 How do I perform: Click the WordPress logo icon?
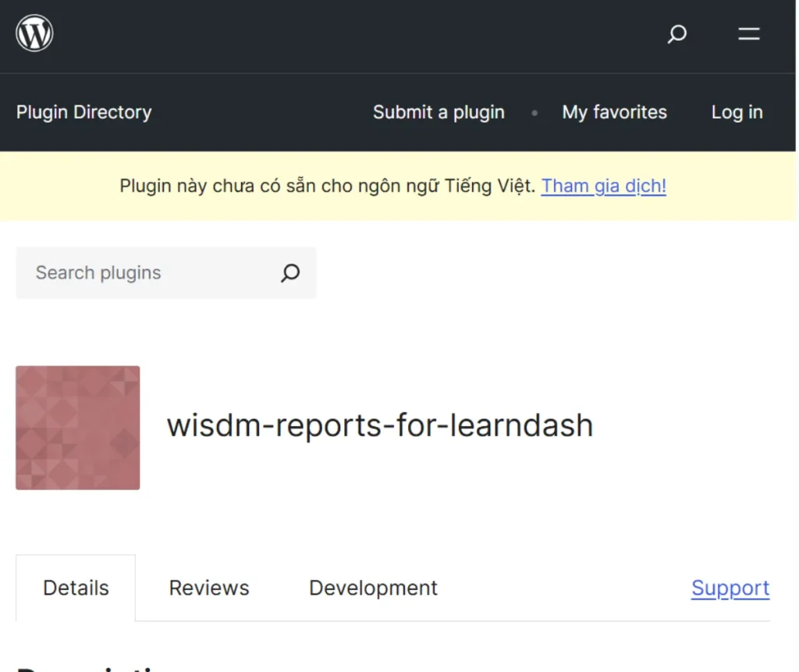34,33
